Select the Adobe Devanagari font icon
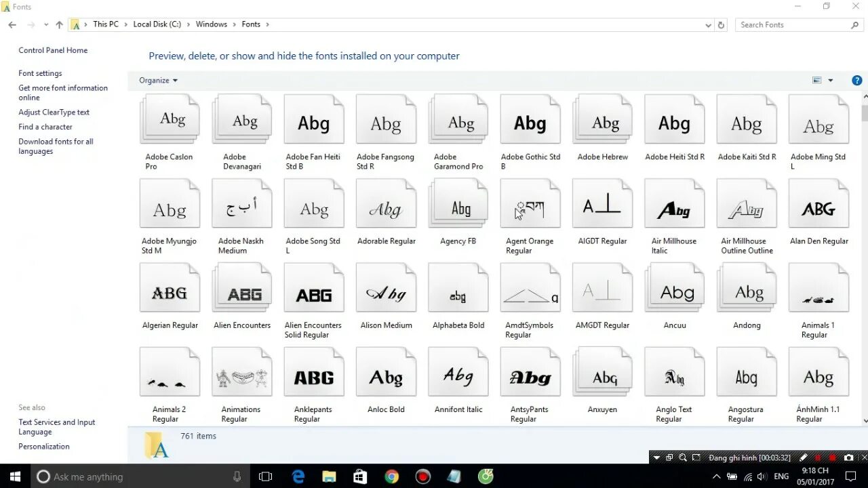This screenshot has width=868, height=488. [241, 119]
